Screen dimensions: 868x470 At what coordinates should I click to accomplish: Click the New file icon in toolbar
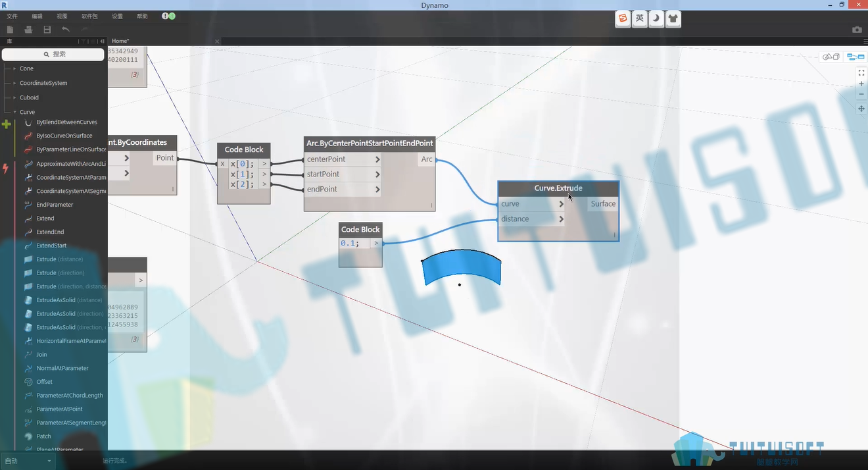pyautogui.click(x=10, y=30)
